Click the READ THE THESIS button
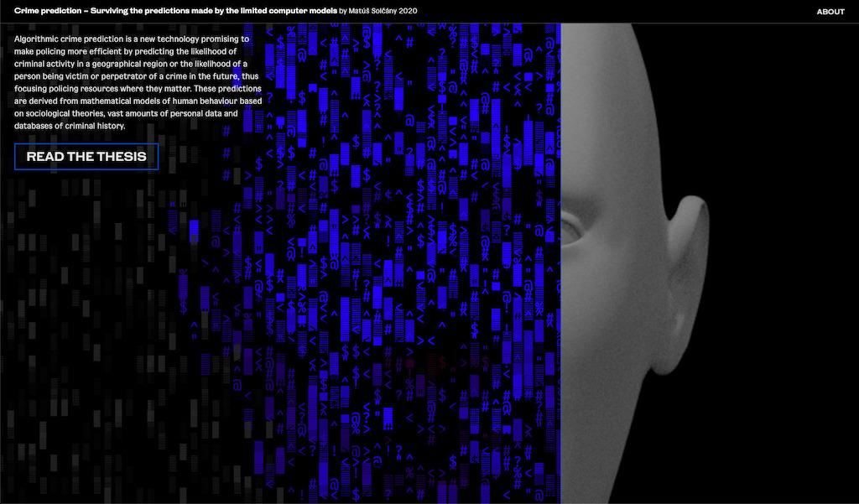Screen dimensions: 859x504 click(x=86, y=156)
